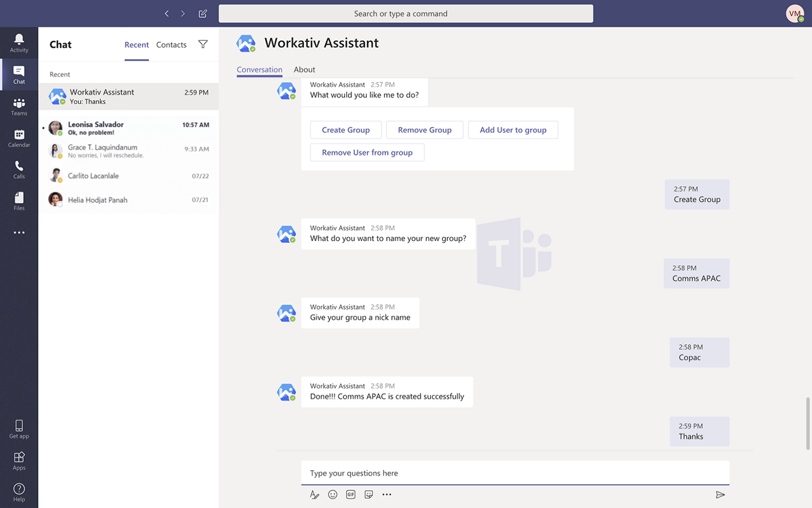Send the message
This screenshot has height=508, width=812.
(720, 495)
